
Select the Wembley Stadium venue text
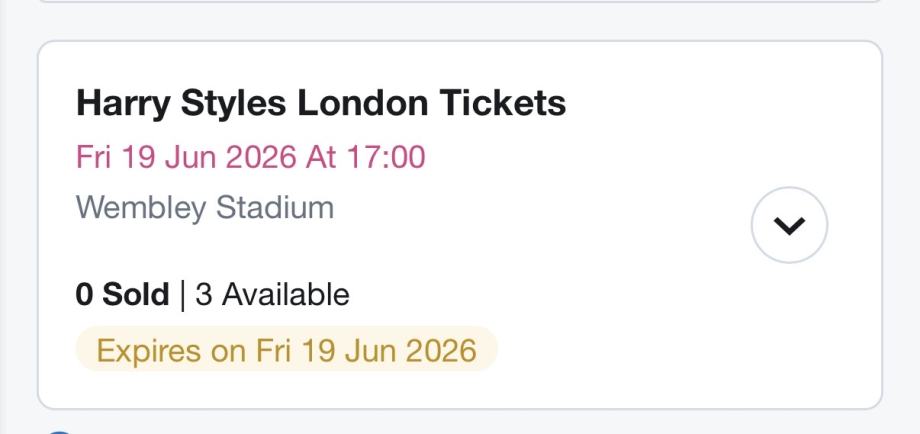pyautogui.click(x=205, y=208)
